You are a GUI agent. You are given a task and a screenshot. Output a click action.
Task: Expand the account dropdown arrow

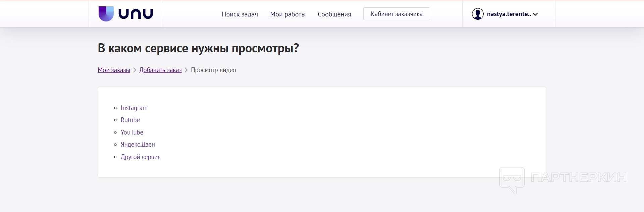click(x=535, y=14)
